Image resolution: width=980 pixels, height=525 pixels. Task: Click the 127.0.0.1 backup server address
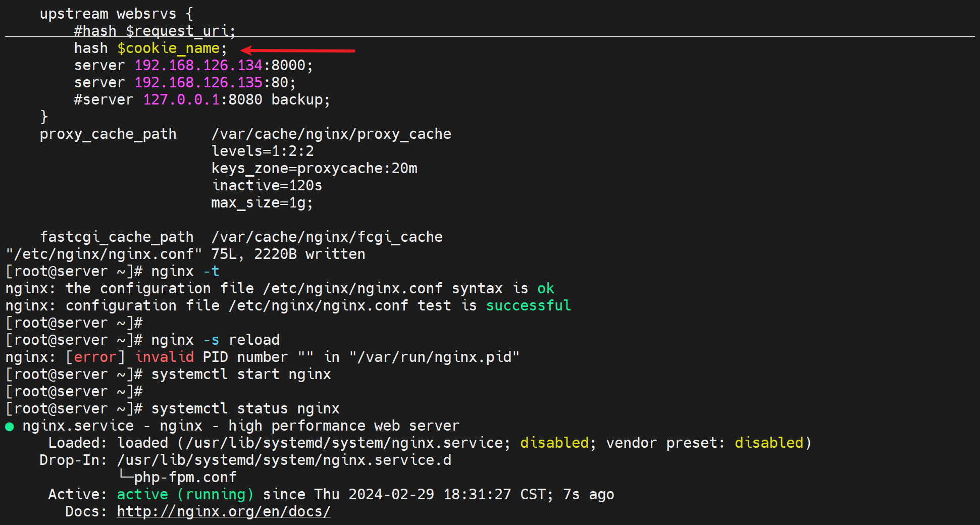[x=182, y=100]
